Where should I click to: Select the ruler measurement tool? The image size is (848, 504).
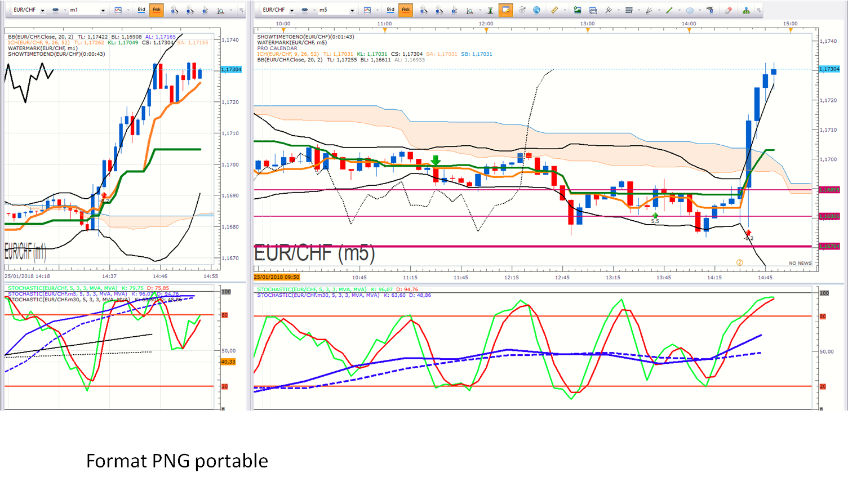click(x=554, y=10)
